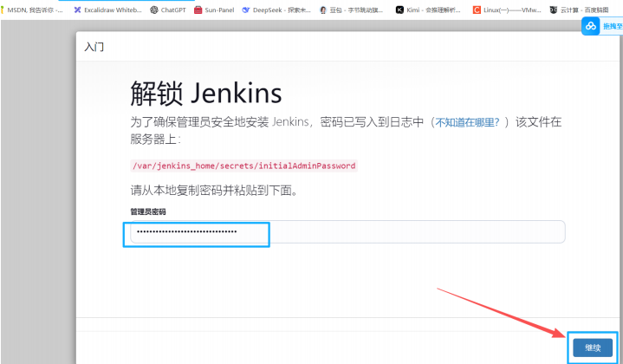Click the 入门 dialog title
This screenshot has height=364, width=623.
pos(94,47)
